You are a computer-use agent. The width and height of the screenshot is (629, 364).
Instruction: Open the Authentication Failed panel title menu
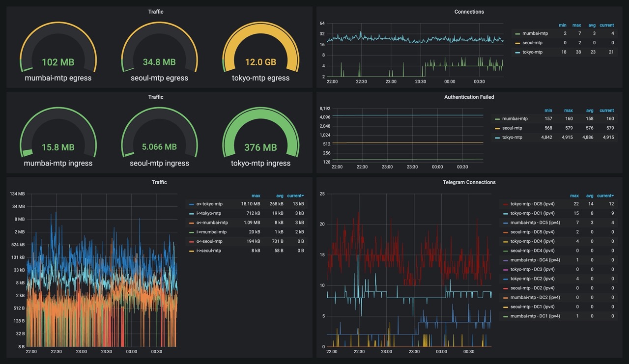[x=469, y=97]
